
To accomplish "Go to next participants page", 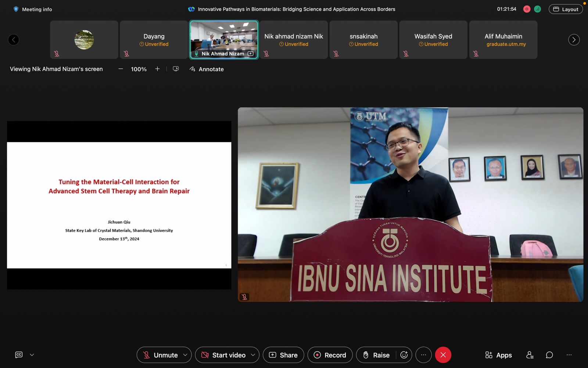I will click(574, 40).
